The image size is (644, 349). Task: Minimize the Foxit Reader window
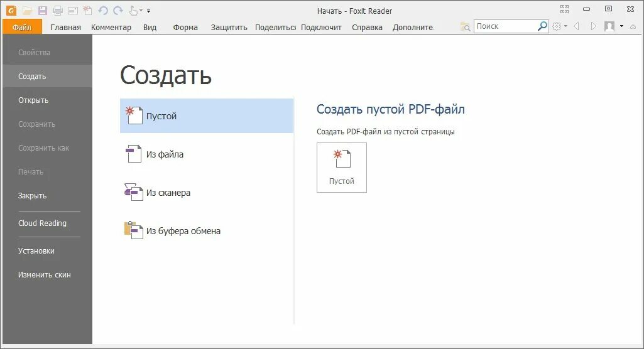click(586, 9)
